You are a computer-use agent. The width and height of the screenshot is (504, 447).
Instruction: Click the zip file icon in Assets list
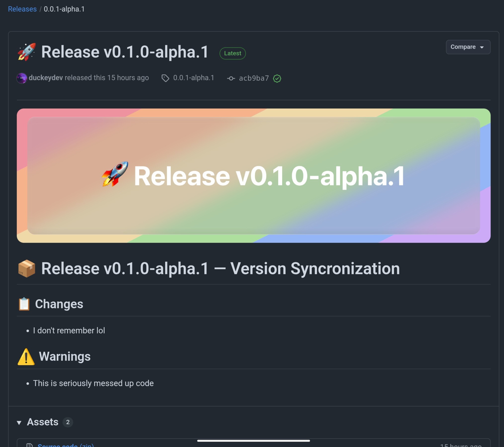[x=30, y=445]
